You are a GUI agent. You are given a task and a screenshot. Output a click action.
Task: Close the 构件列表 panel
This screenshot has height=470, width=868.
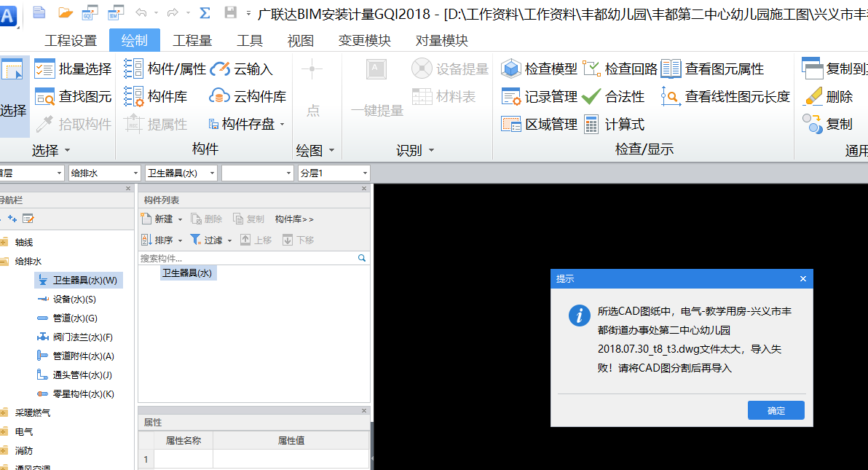[363, 189]
